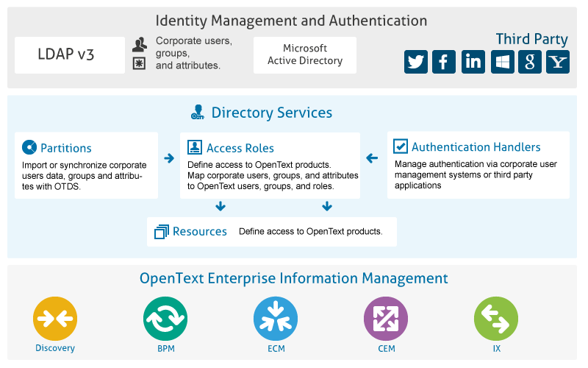Click the CEM label
This screenshot has height=368, width=588.
click(x=387, y=348)
